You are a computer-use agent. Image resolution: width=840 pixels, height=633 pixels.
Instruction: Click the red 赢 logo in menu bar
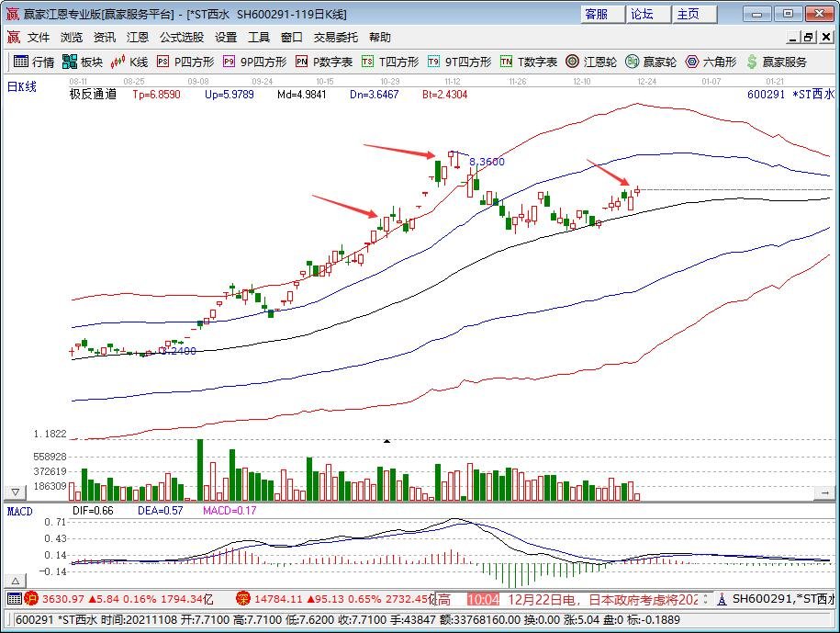tap(14, 37)
